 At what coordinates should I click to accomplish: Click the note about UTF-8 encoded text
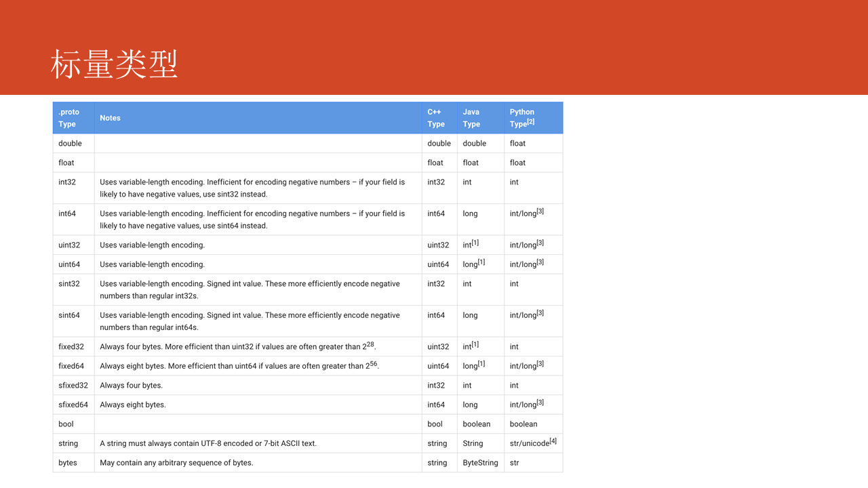click(x=208, y=443)
